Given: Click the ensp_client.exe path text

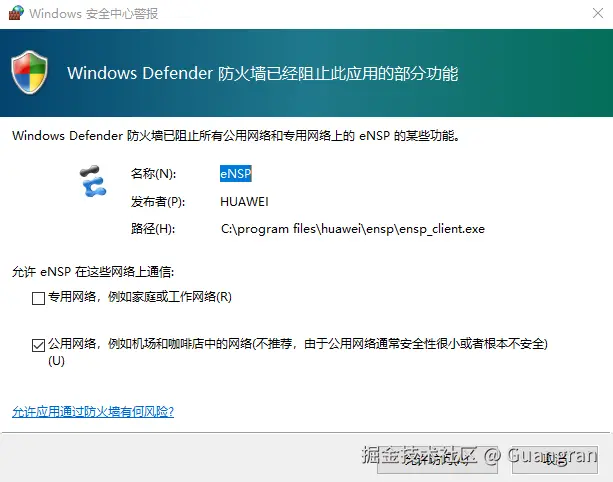Looking at the screenshot, I should [x=353, y=229].
